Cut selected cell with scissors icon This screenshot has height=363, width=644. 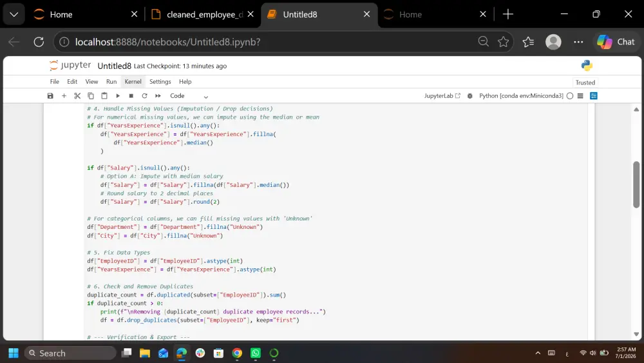(x=77, y=96)
